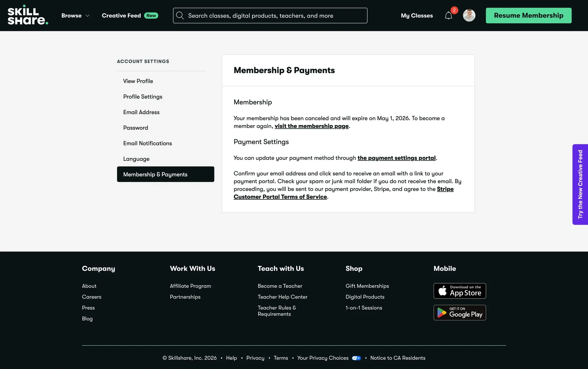The image size is (588, 369).
Task: Click the Google Play badge
Action: pos(460,313)
